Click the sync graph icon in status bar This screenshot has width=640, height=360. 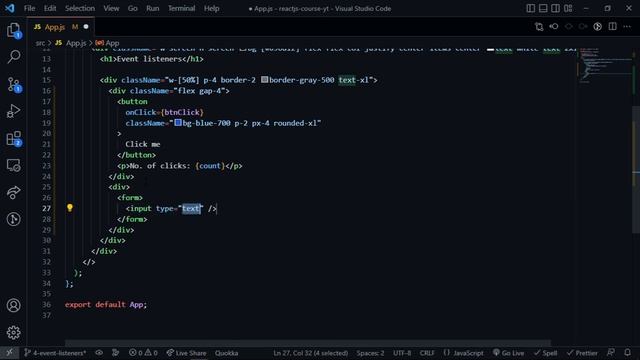(x=116, y=353)
